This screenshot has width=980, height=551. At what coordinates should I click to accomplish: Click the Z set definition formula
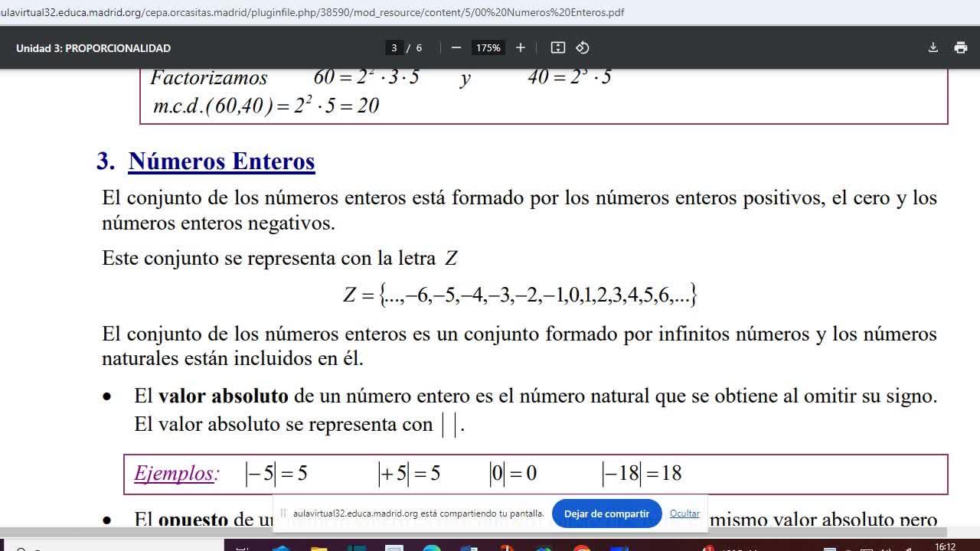(520, 295)
